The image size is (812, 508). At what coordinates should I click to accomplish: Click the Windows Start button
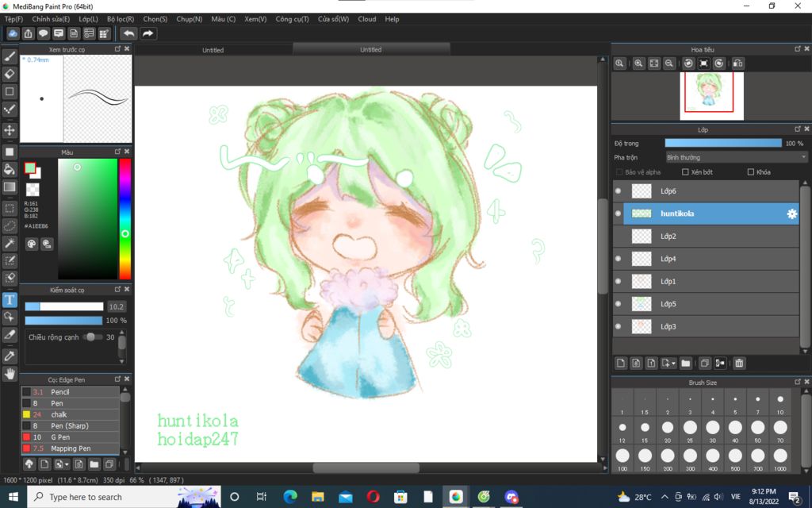pyautogui.click(x=13, y=497)
